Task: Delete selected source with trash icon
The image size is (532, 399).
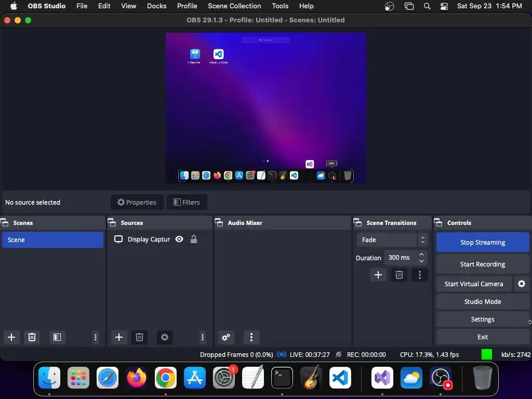Action: click(139, 337)
